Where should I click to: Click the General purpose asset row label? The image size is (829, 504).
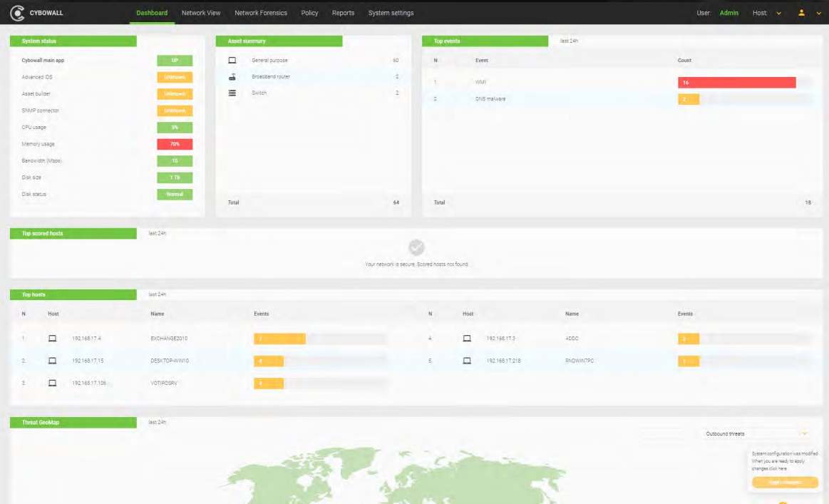pos(269,61)
